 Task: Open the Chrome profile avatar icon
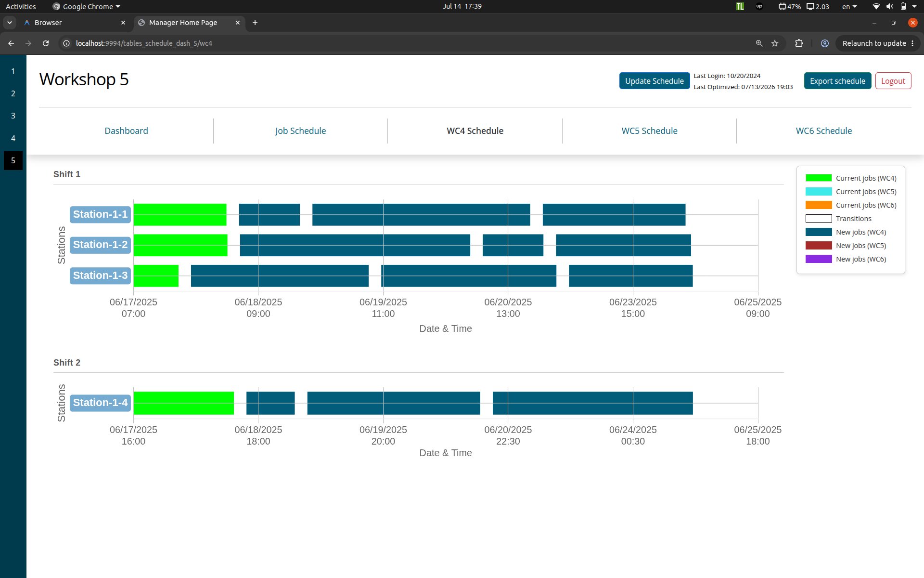824,43
